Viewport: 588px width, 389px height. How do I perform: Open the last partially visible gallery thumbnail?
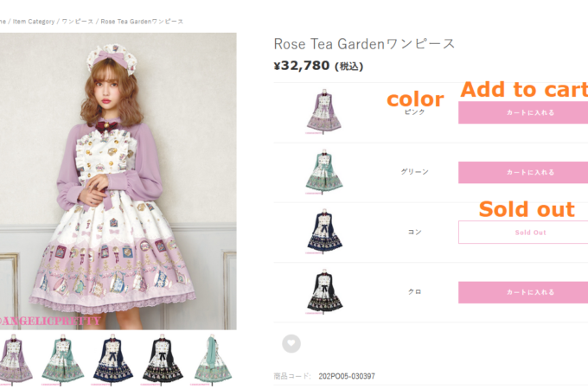(212, 360)
